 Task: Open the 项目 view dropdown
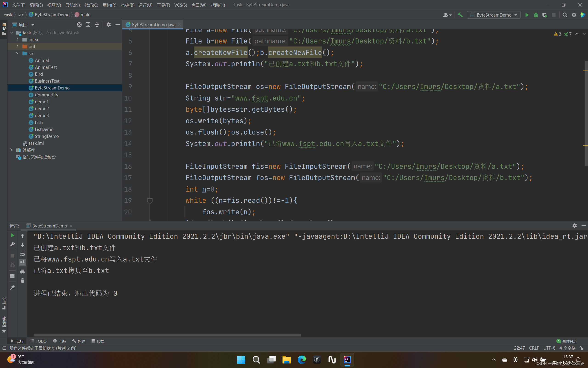[x=33, y=25]
